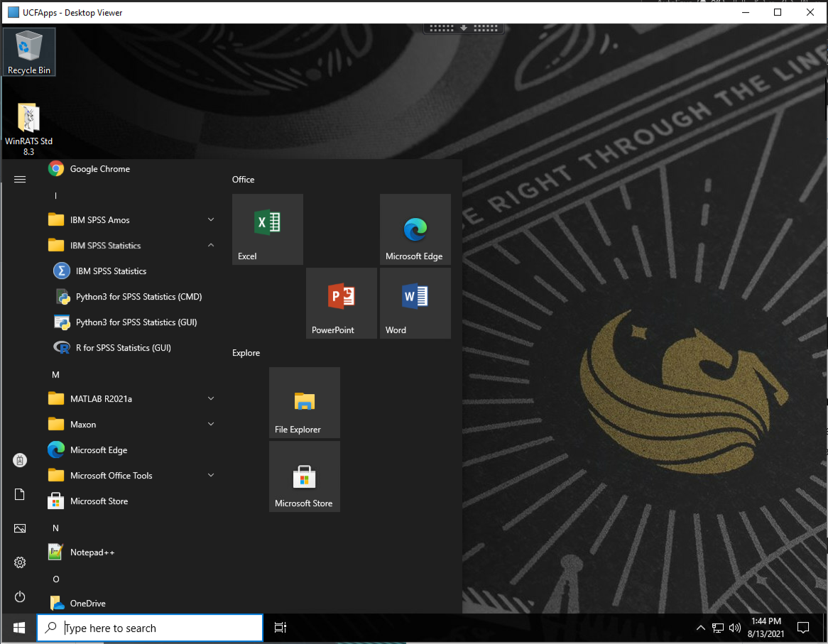Open the File Explorer tile

pyautogui.click(x=305, y=403)
